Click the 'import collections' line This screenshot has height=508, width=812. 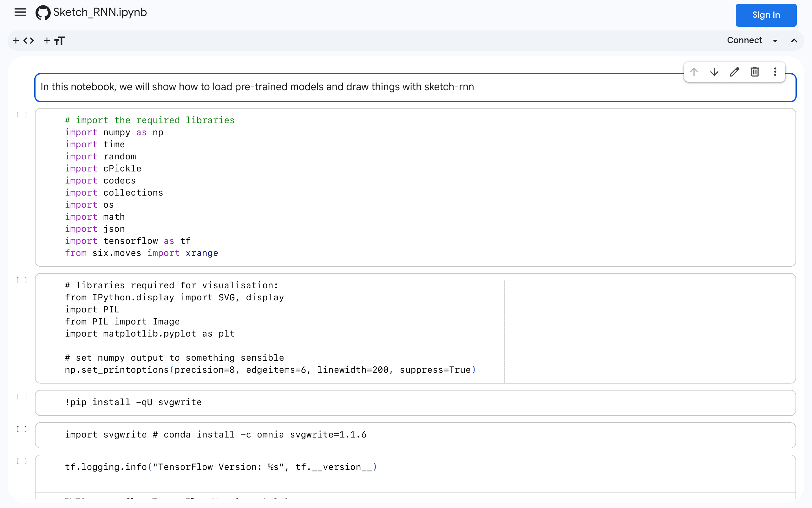coord(114,192)
